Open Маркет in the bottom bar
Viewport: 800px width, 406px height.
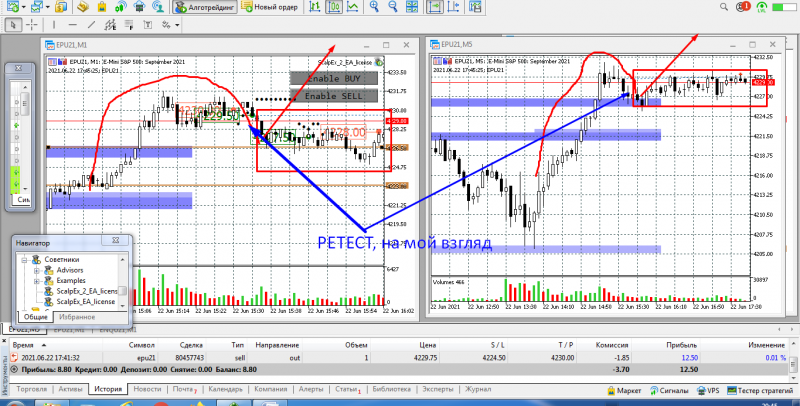coord(624,391)
